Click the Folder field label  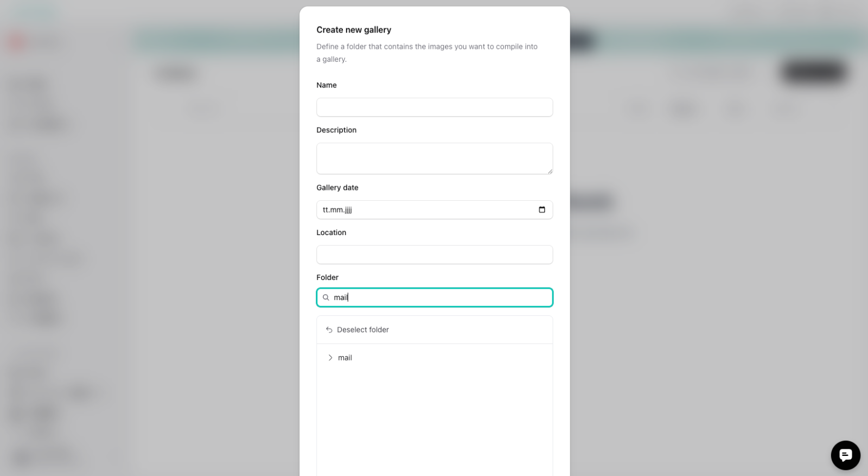(x=327, y=277)
